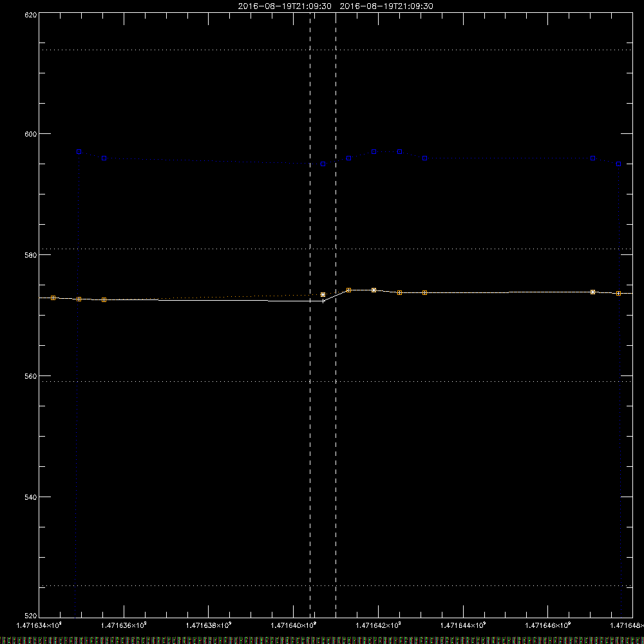
Task: Select the 580 y-axis label
Action: (31, 256)
